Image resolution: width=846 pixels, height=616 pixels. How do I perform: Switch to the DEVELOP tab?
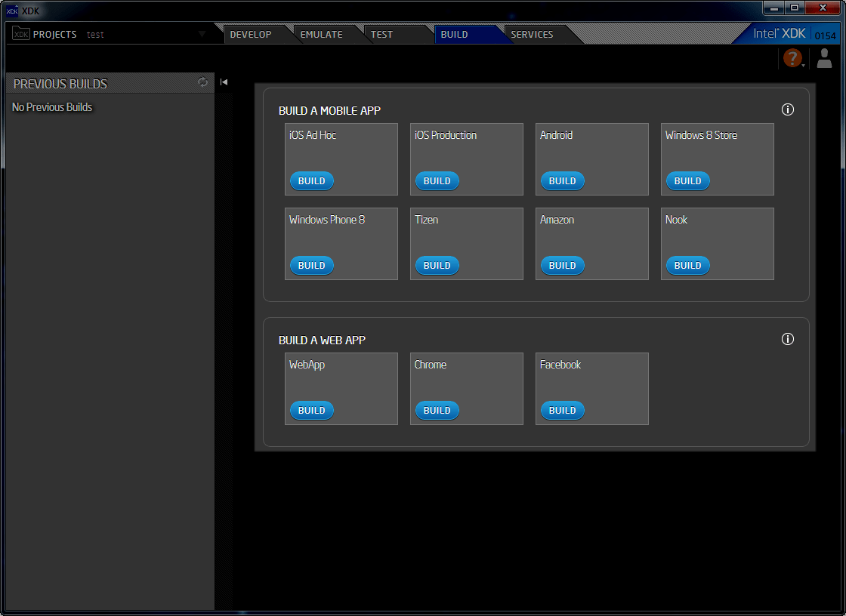[251, 34]
